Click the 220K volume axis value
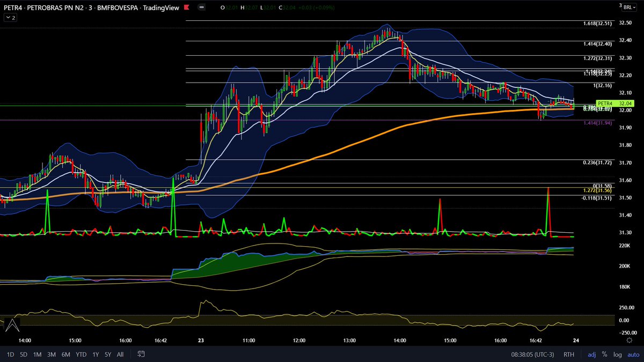 pos(625,245)
